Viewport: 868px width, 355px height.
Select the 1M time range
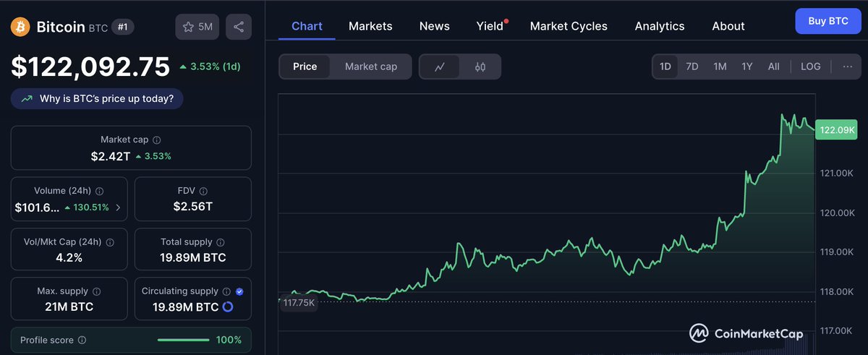(720, 67)
